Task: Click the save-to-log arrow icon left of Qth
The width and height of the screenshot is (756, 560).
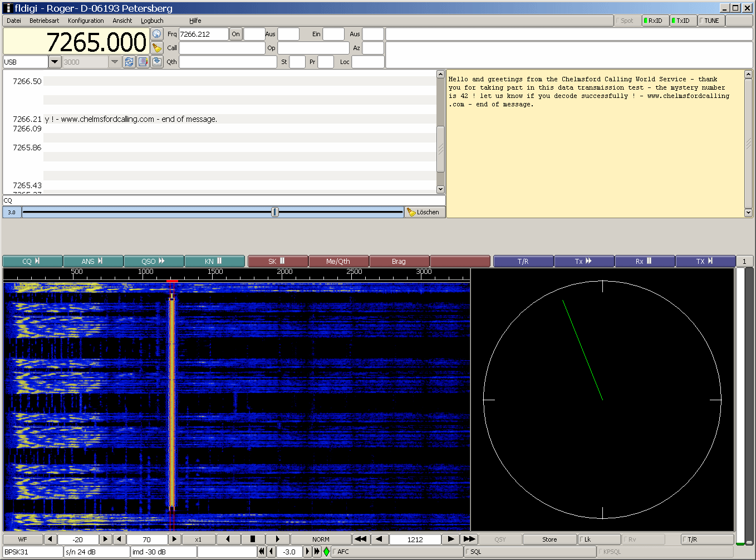Action: coord(157,62)
